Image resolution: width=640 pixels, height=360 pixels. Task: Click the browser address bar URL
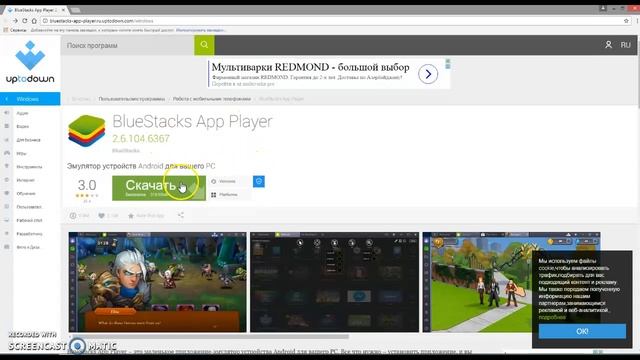[x=102, y=21]
